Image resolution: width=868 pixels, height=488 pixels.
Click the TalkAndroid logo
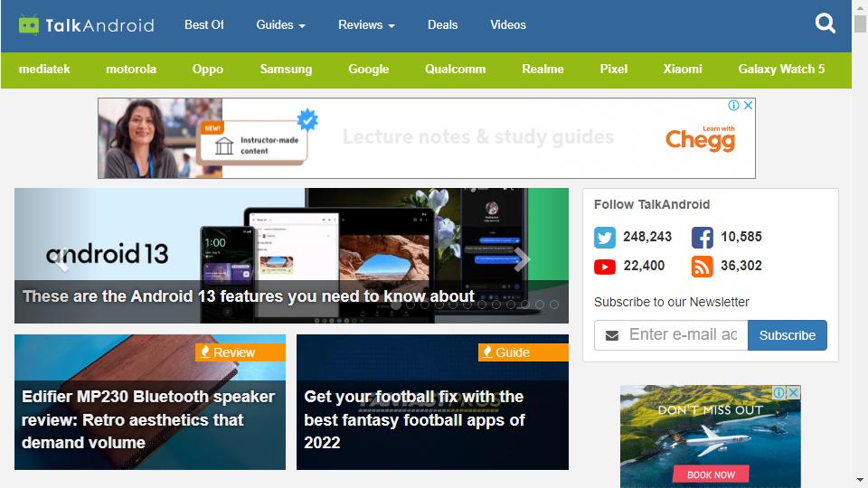pyautogui.click(x=86, y=25)
